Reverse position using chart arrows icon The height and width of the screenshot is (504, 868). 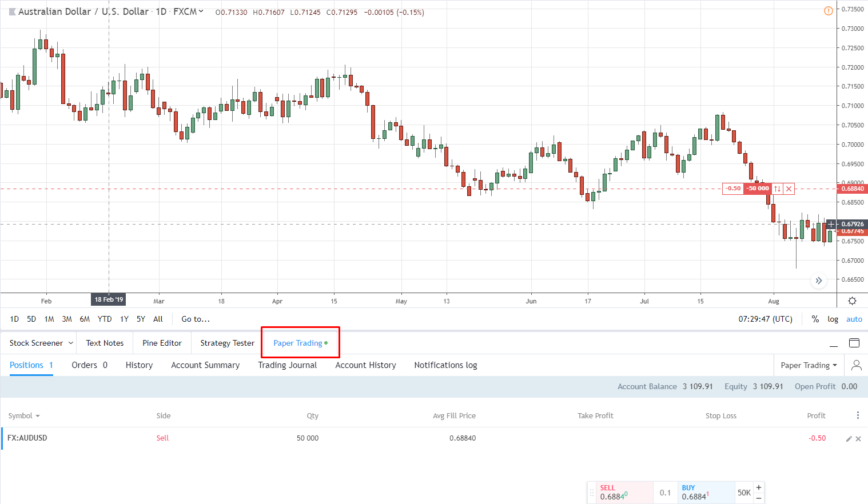(x=777, y=189)
